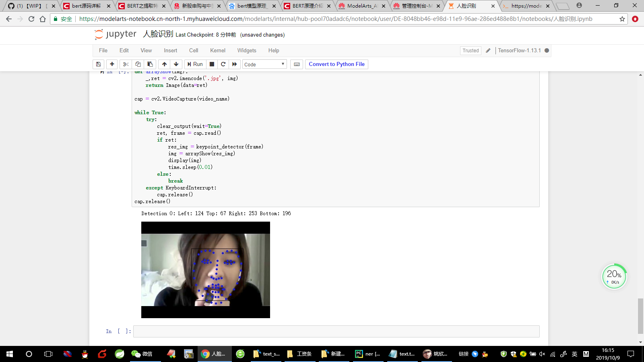Move selected cell up arrow
Screen dimensions: 644x362
(x=164, y=64)
